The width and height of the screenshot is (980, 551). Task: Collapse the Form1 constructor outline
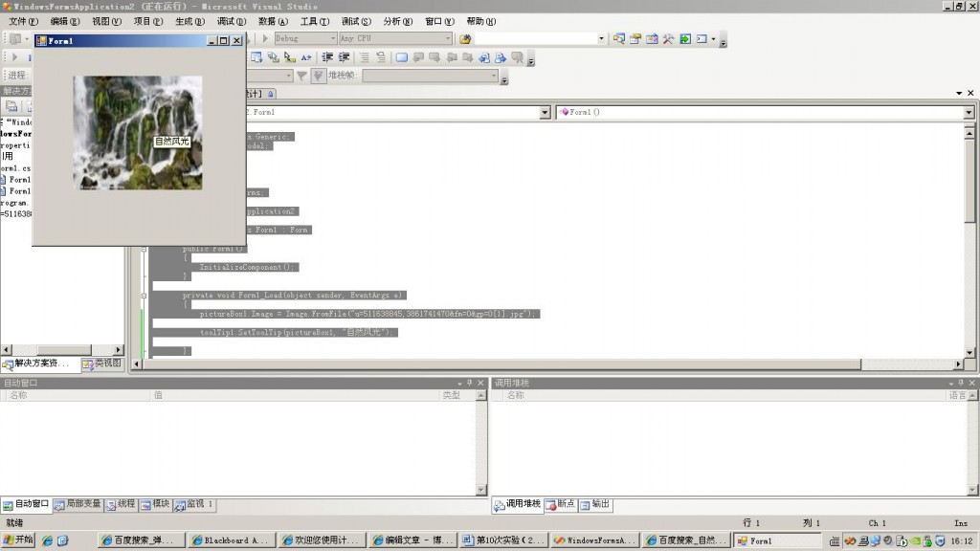(x=144, y=249)
